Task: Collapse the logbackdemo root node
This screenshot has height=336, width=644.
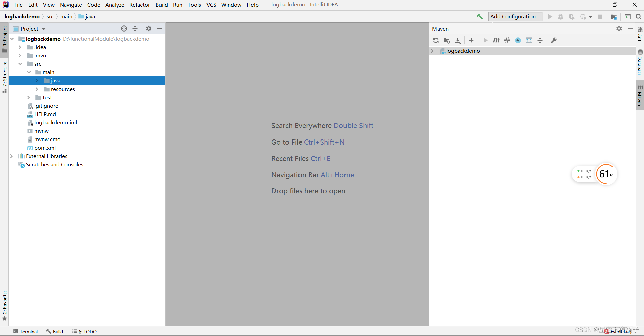Action: (12, 39)
